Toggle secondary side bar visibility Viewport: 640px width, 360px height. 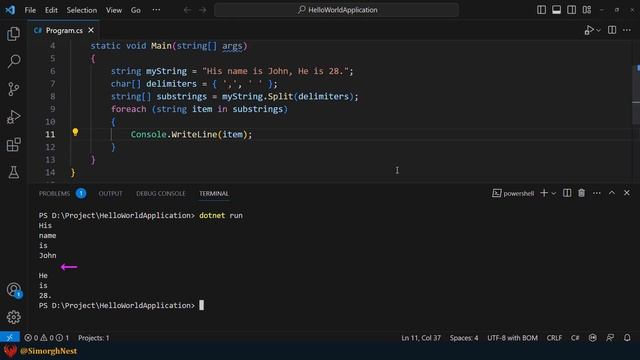click(x=571, y=10)
